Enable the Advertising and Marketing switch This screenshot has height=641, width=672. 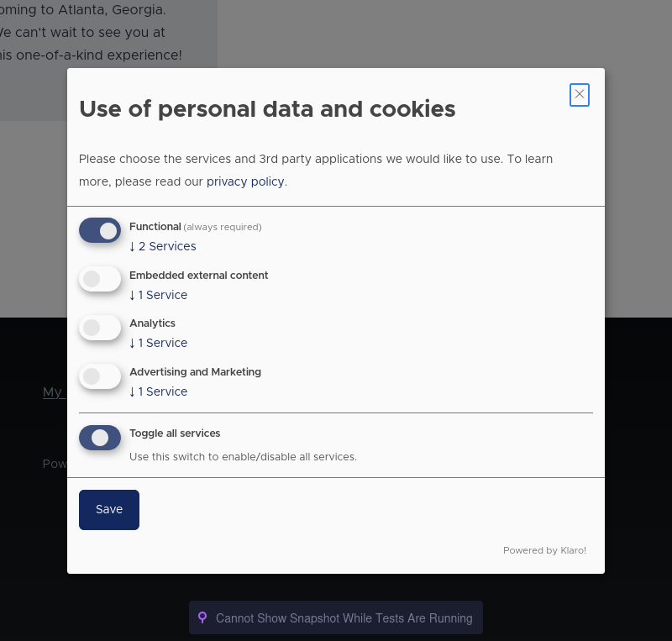pyautogui.click(x=100, y=376)
